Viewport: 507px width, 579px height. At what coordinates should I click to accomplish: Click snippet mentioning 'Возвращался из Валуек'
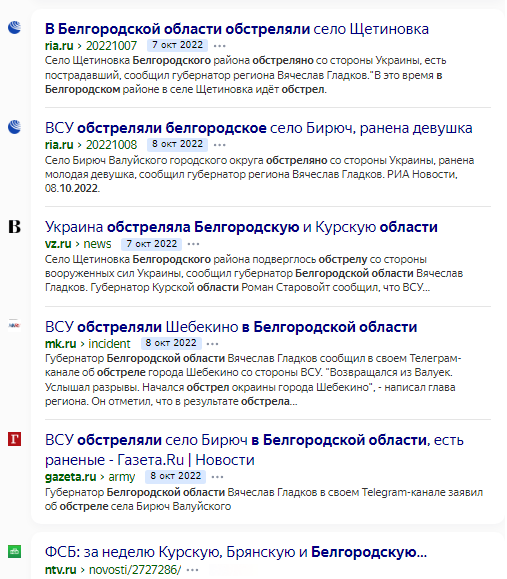pyautogui.click(x=253, y=380)
